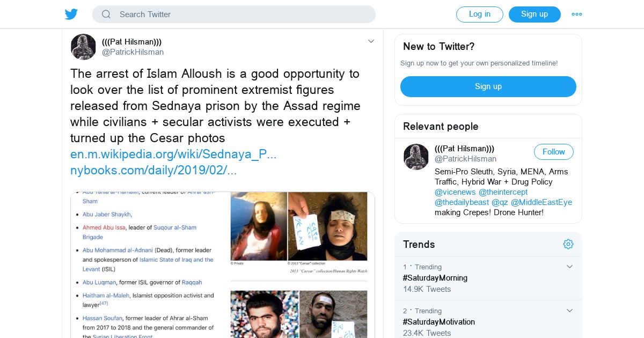Screen dimensions: 644x338
Task: Open the #SaturdayMorning trend
Action: point(435,278)
